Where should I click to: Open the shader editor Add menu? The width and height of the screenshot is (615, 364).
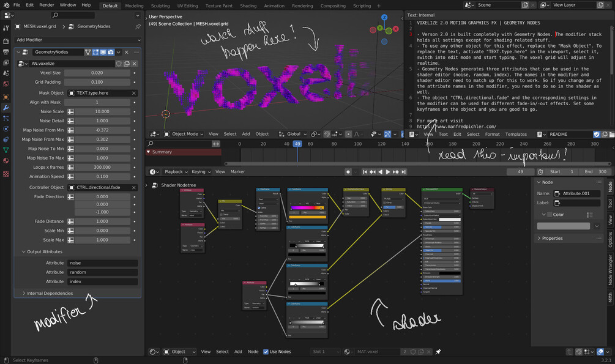(238, 352)
